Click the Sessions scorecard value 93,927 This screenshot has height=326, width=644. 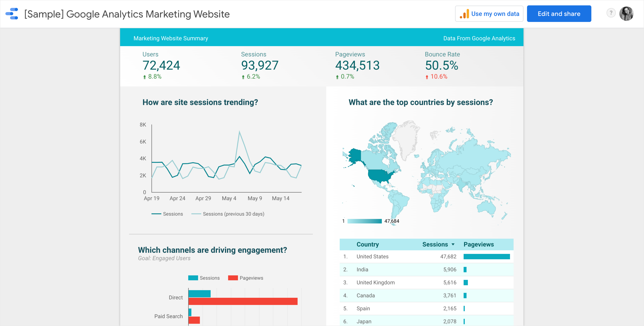tap(260, 65)
